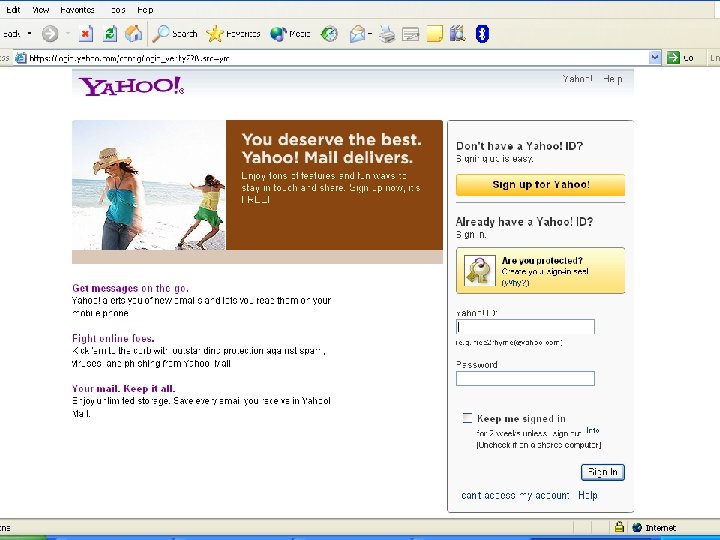Click the Sign In button
This screenshot has width=720, height=540.
click(602, 472)
